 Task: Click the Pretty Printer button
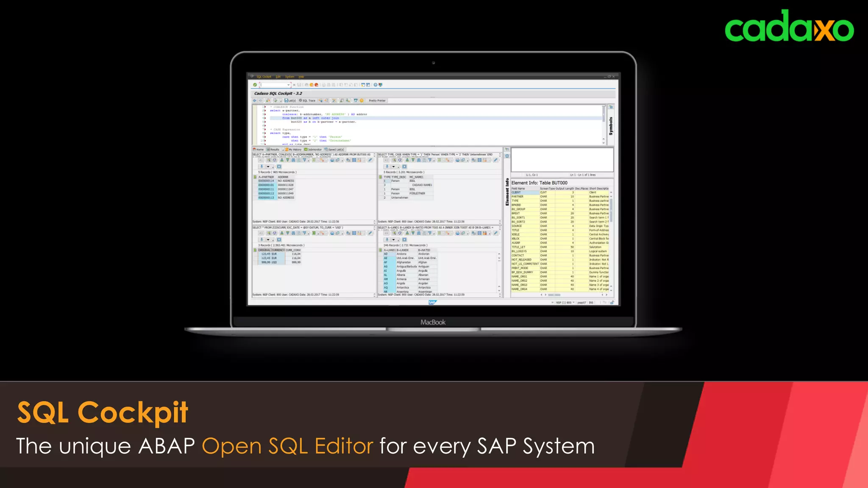pyautogui.click(x=377, y=101)
